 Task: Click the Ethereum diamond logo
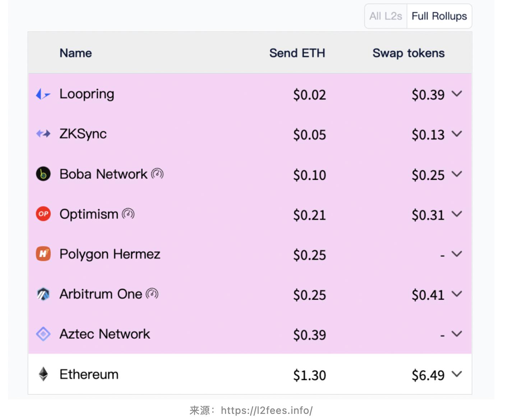[43, 374]
